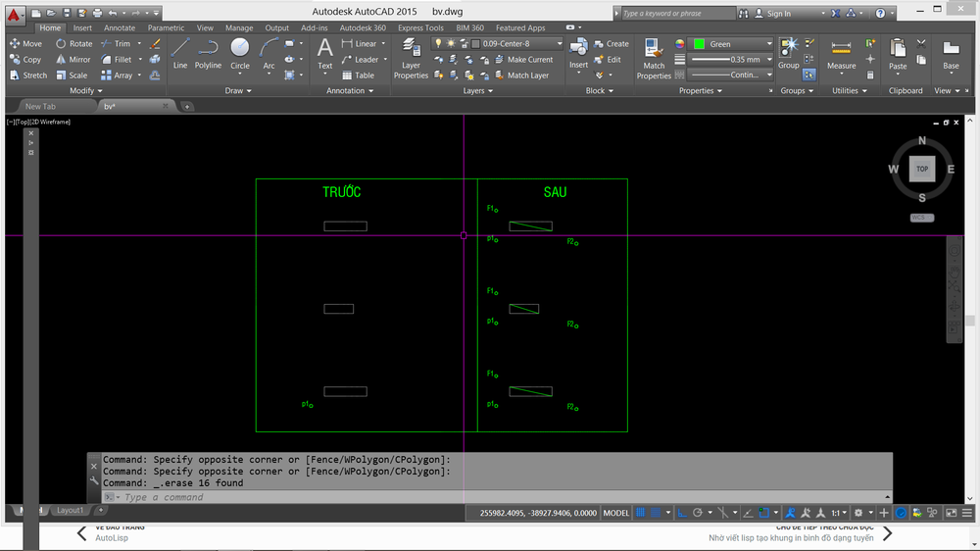Click Edit block button
Screen dimensions: 980x551
point(608,60)
